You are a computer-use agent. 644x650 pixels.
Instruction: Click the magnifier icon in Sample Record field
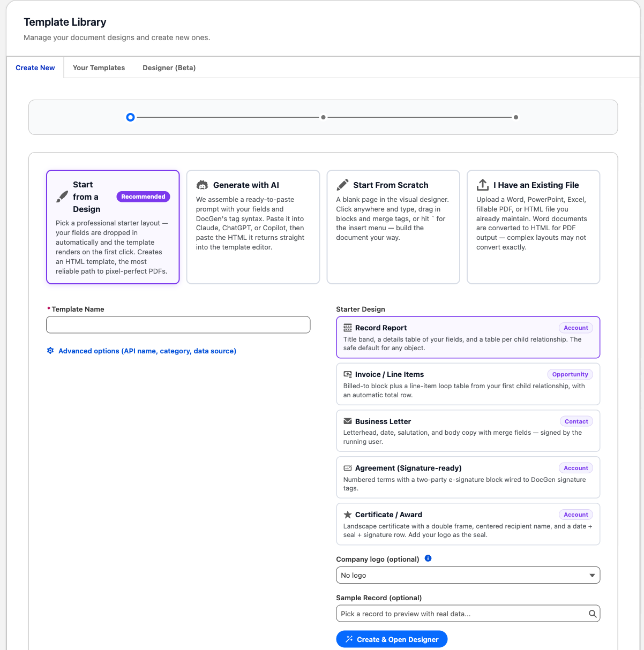pyautogui.click(x=593, y=614)
